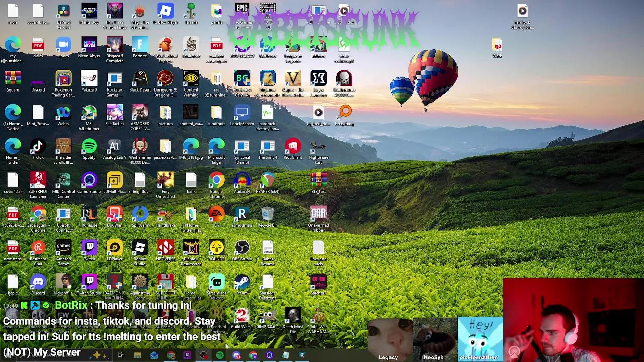Launch Microsoft Edge desktop shortcut
The width and height of the screenshot is (644, 362).
(216, 151)
